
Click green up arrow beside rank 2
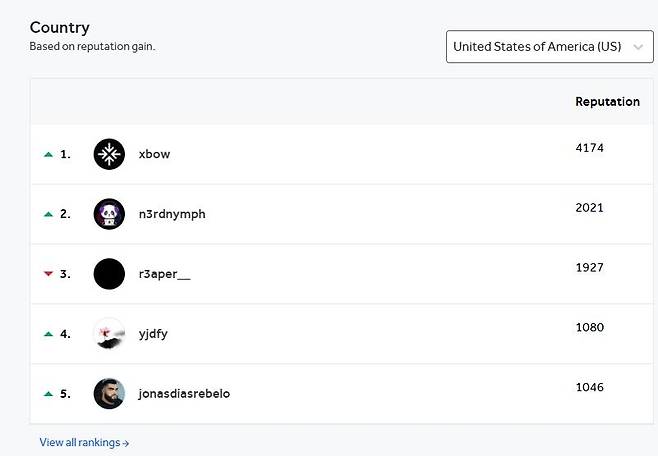(48, 214)
